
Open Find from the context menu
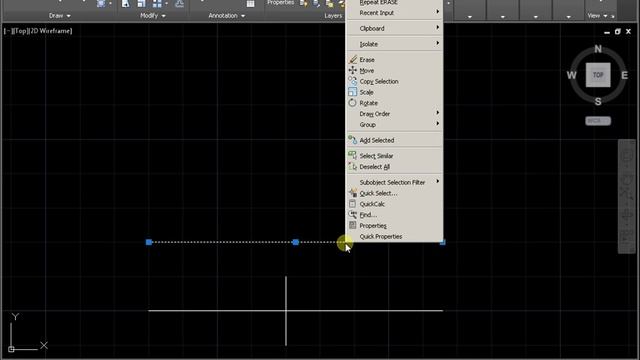pos(394,215)
